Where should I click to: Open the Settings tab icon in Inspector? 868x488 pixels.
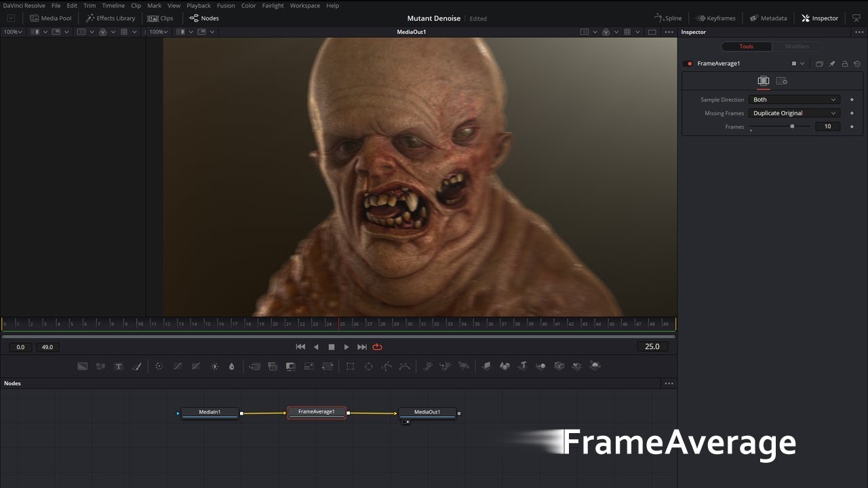pyautogui.click(x=781, y=81)
